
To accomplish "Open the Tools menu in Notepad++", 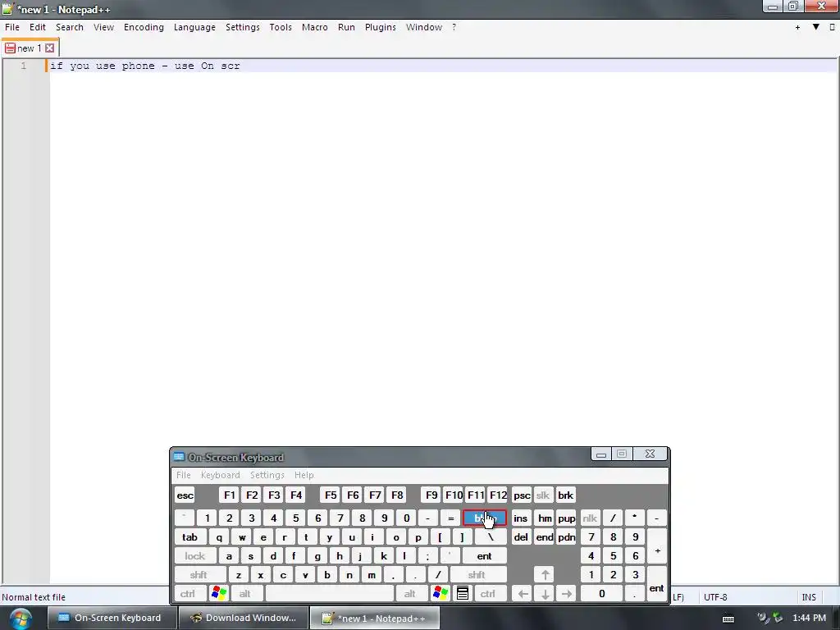I will pyautogui.click(x=281, y=27).
